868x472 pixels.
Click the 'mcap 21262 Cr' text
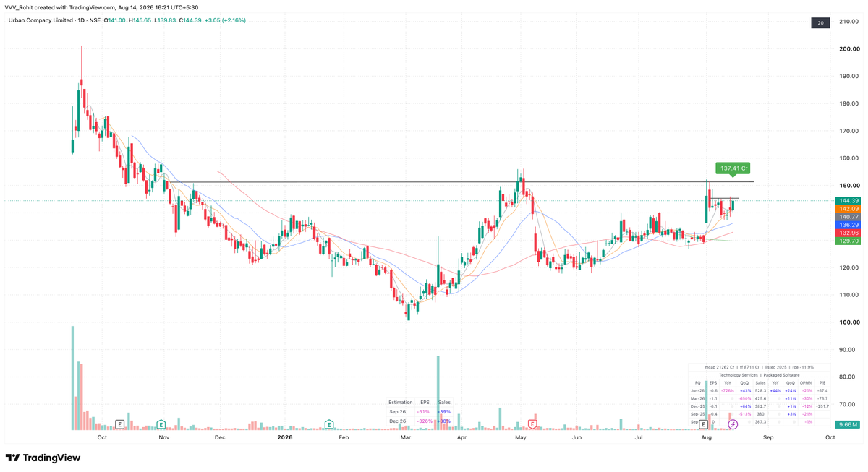[x=720, y=367]
